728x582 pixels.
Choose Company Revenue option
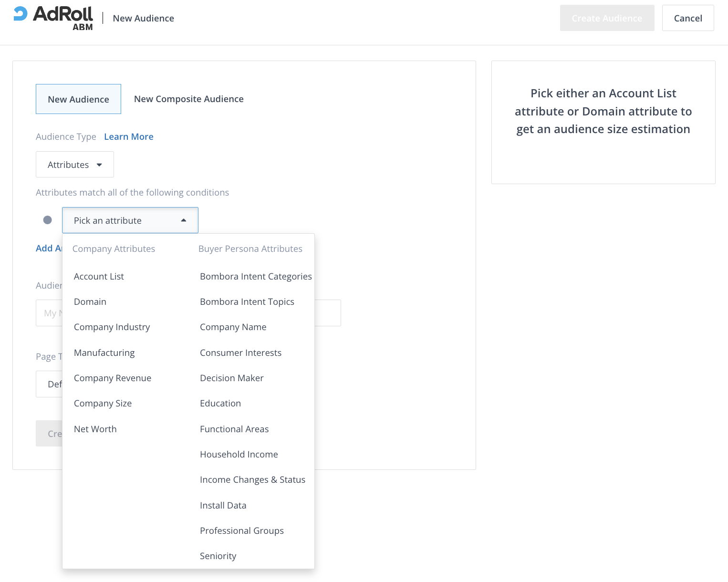point(113,378)
